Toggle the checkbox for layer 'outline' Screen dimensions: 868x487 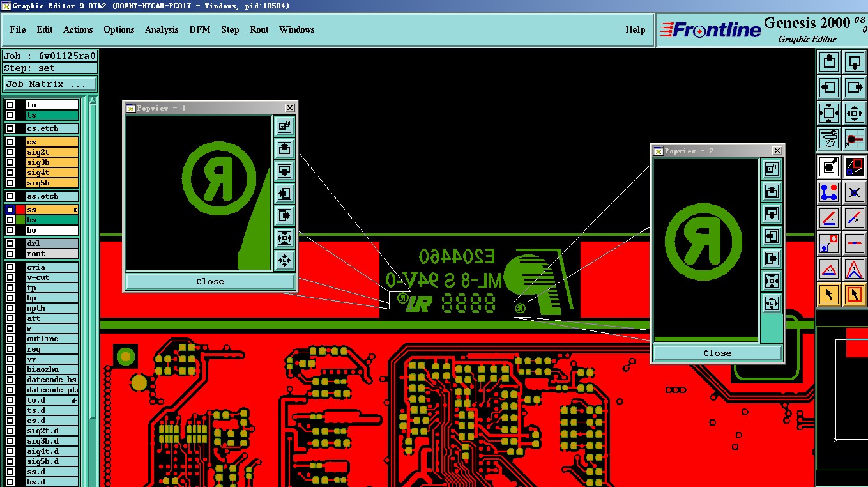pyautogui.click(x=10, y=339)
